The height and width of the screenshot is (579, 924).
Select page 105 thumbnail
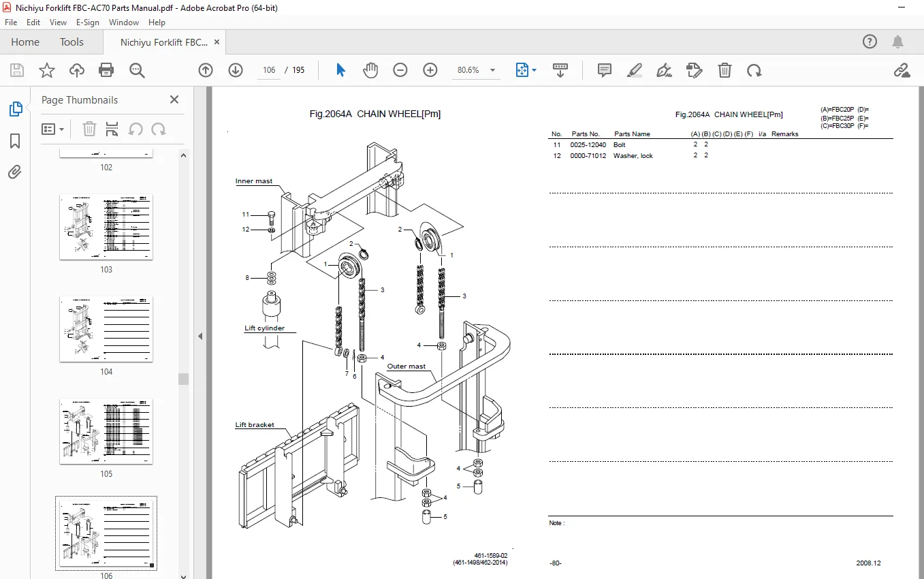pyautogui.click(x=106, y=431)
